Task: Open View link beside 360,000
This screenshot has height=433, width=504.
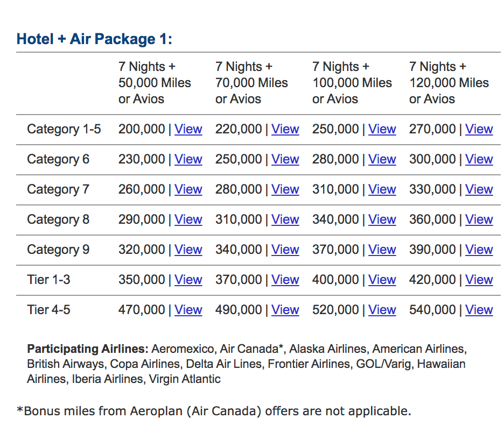Action: pyautogui.click(x=479, y=219)
